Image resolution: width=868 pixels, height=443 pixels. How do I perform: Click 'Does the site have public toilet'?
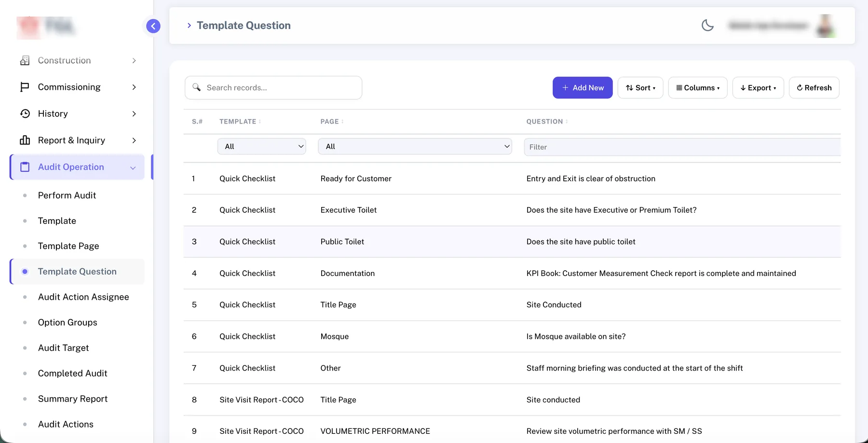tap(581, 242)
